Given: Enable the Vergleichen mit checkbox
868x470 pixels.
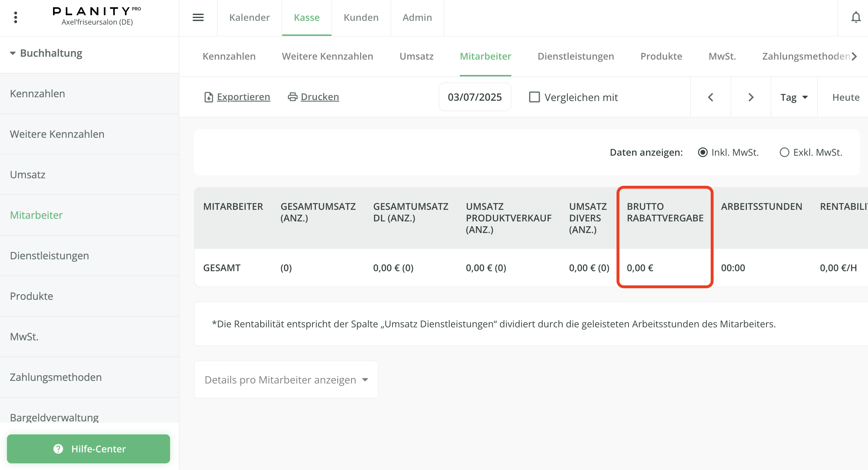Looking at the screenshot, I should pyautogui.click(x=535, y=97).
